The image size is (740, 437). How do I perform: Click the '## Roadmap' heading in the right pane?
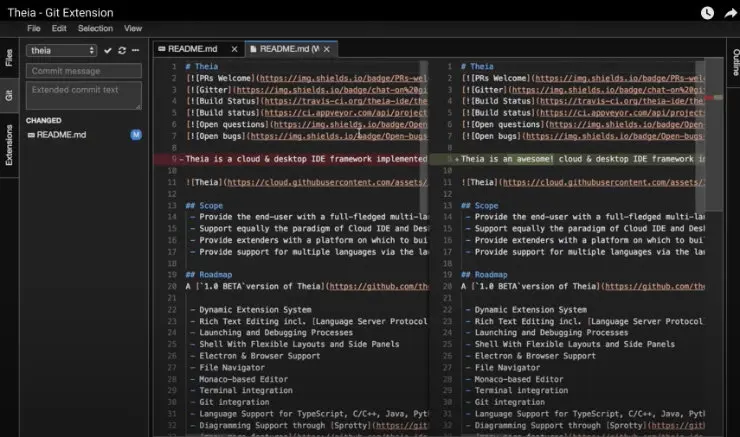point(484,275)
